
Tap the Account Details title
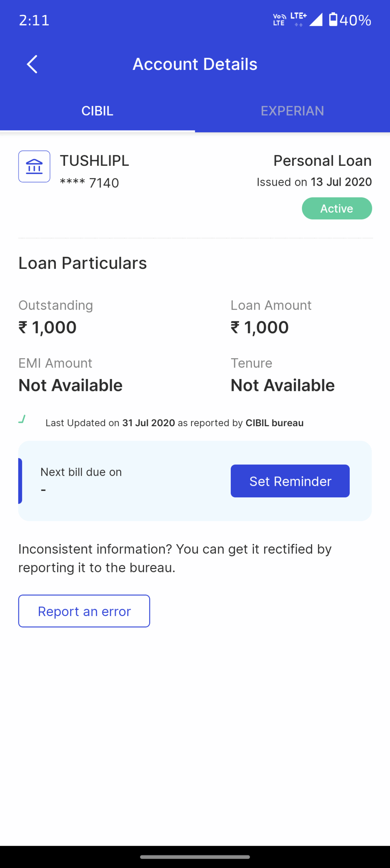point(195,64)
